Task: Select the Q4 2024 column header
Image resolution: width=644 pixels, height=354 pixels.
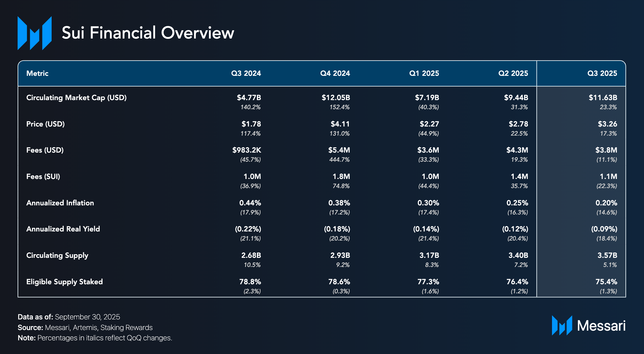Action: [335, 73]
